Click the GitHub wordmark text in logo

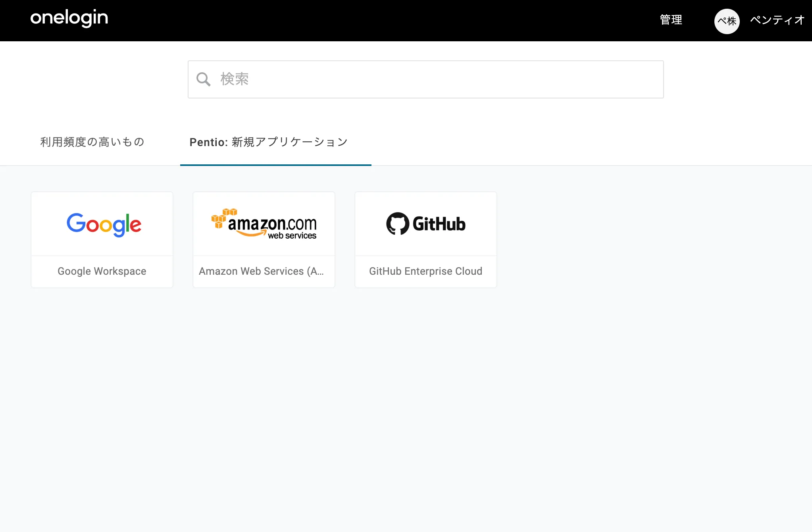tap(439, 224)
